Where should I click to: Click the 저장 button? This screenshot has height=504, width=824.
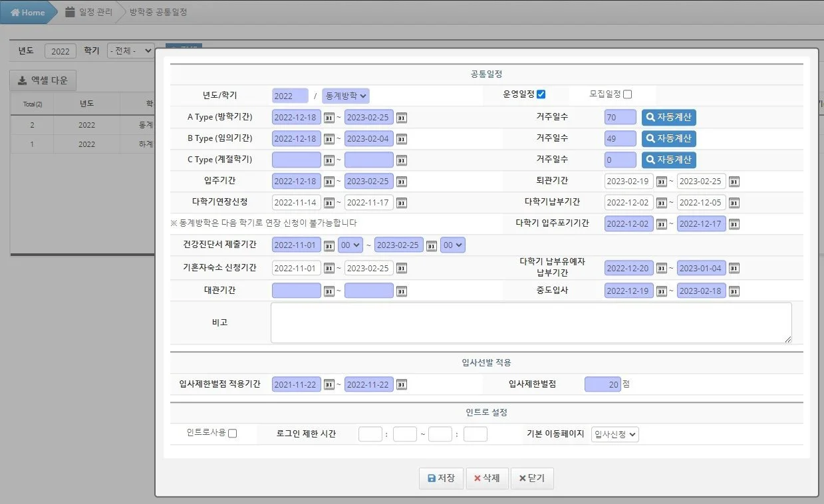[x=441, y=478]
